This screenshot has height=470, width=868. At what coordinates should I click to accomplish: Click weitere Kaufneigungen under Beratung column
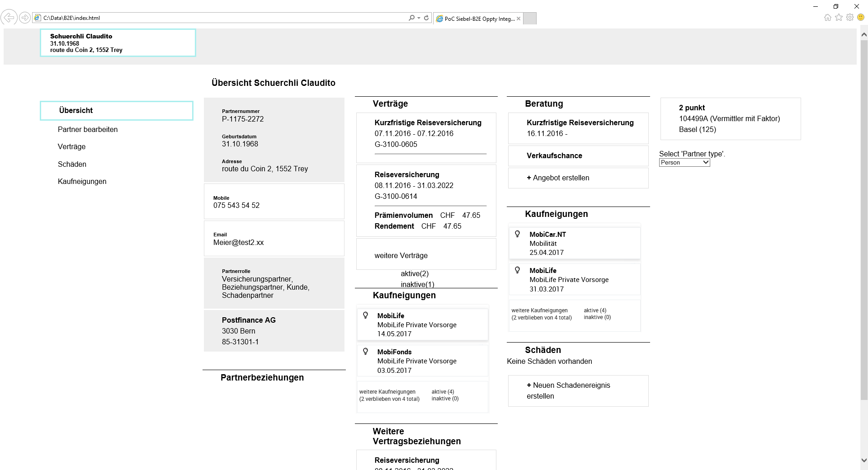tap(541, 314)
